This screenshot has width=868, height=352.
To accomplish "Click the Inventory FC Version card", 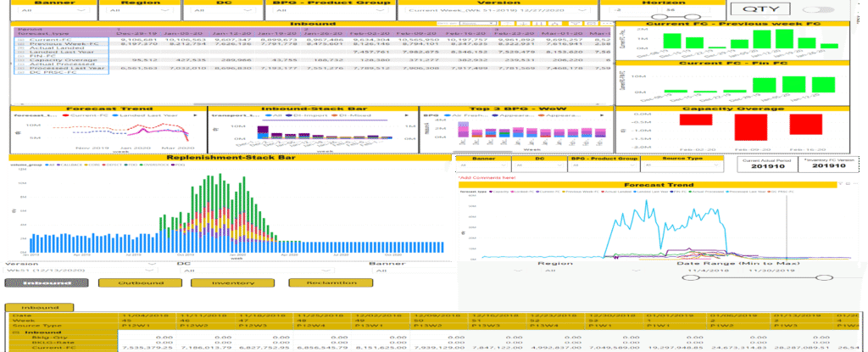I will pyautogui.click(x=829, y=164).
